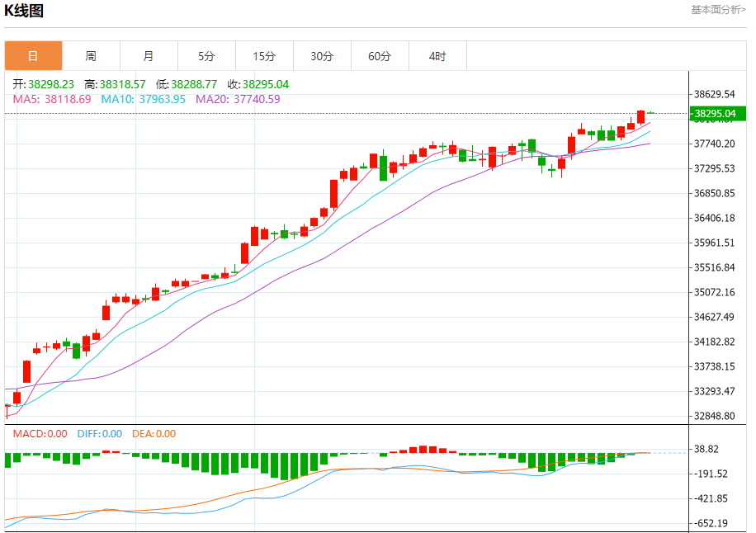Click the K线图 heading
Viewport: 756px width, 533px height.
coord(24,11)
